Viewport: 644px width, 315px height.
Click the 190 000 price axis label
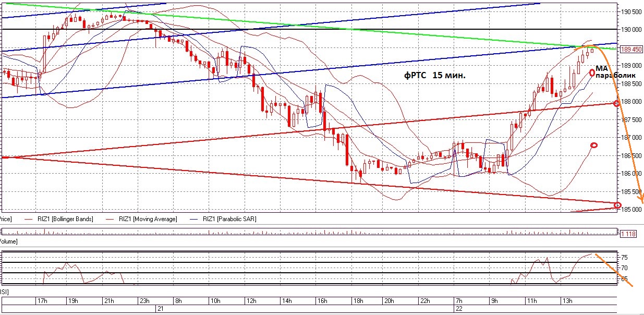[631, 30]
